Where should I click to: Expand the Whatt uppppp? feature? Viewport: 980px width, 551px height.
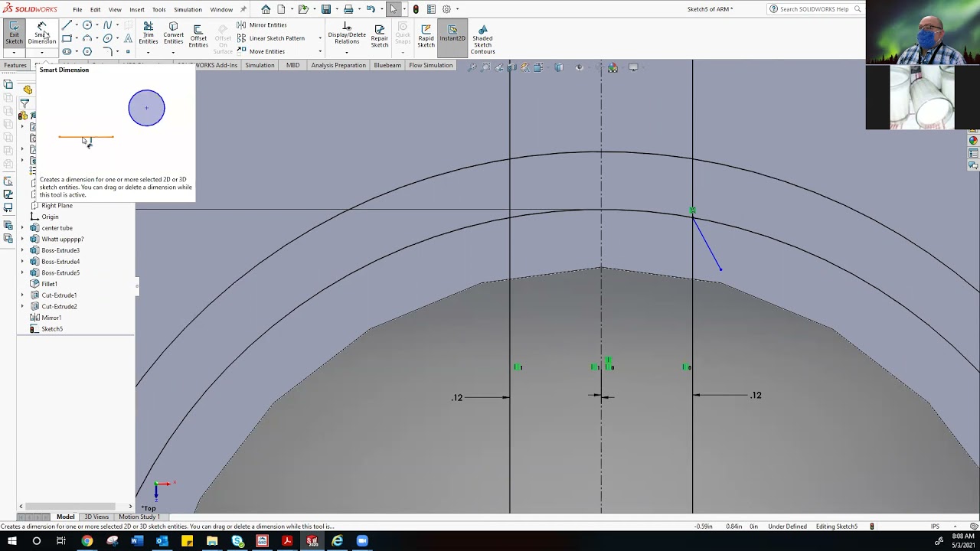[22, 239]
